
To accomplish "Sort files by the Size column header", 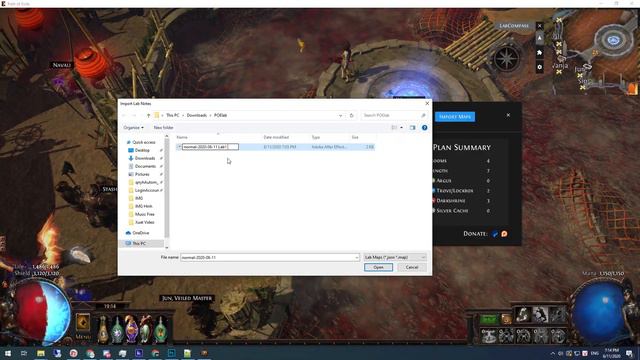I will 355,137.
